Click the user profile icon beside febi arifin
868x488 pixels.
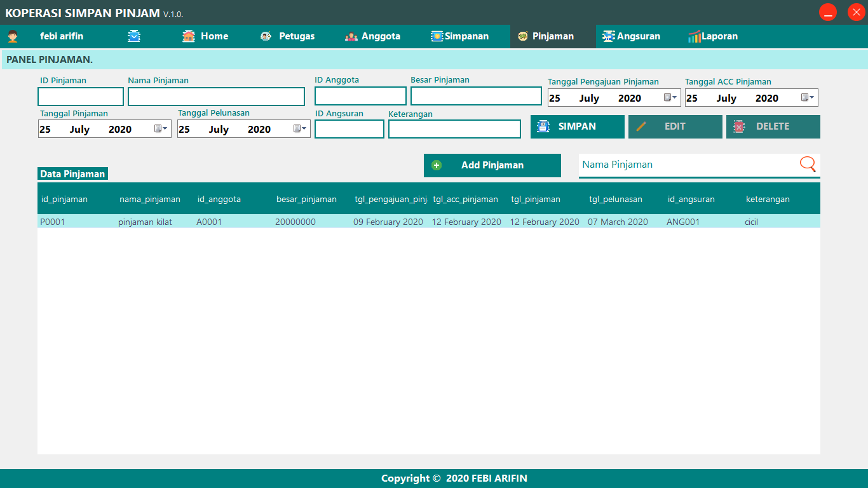pos(14,36)
